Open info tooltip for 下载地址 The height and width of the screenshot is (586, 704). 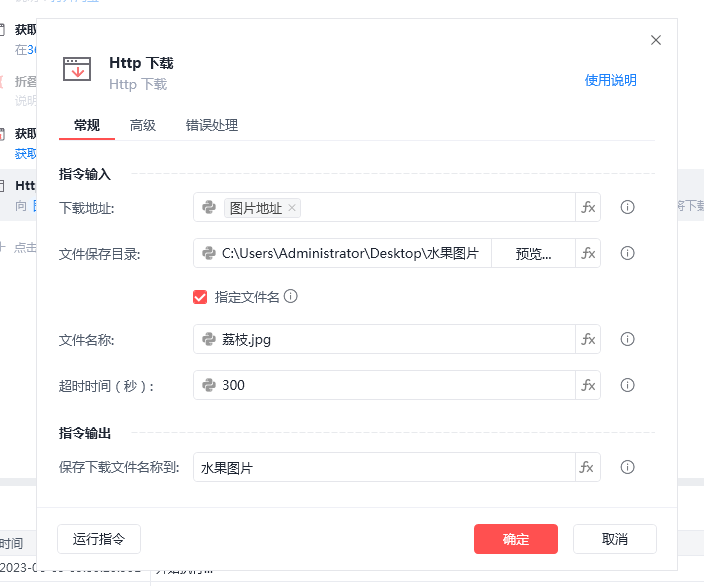pyautogui.click(x=627, y=207)
